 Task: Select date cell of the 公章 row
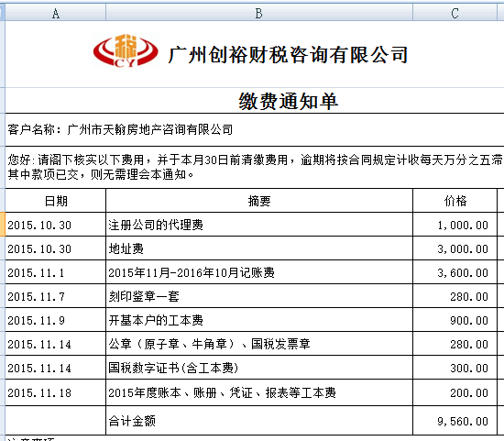[56, 344]
